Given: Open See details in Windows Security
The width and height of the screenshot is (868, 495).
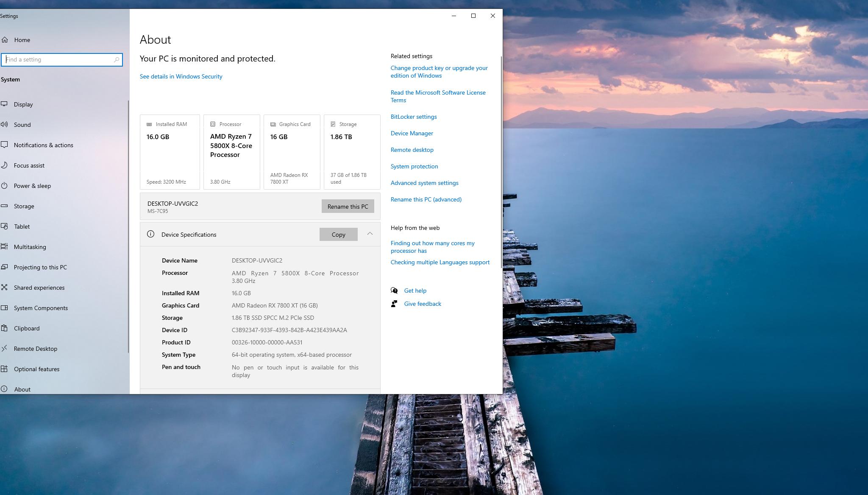Looking at the screenshot, I should click(x=181, y=77).
